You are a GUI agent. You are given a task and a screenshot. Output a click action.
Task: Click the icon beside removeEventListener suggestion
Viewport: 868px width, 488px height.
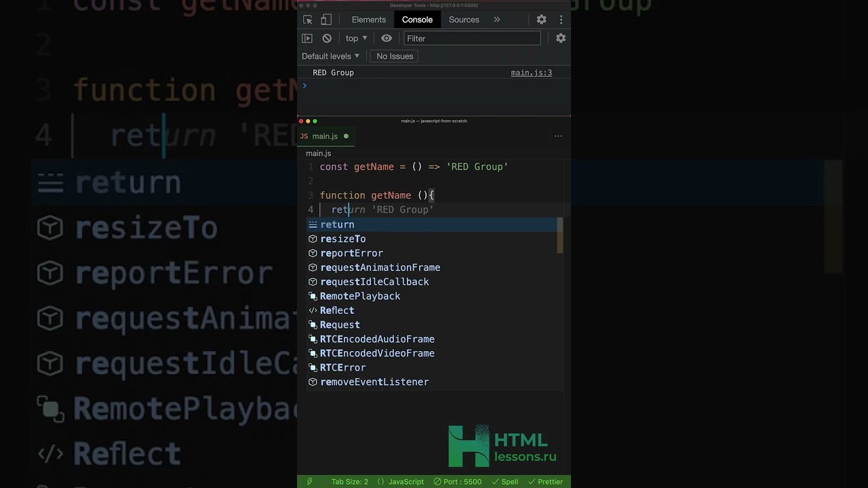pyautogui.click(x=313, y=382)
